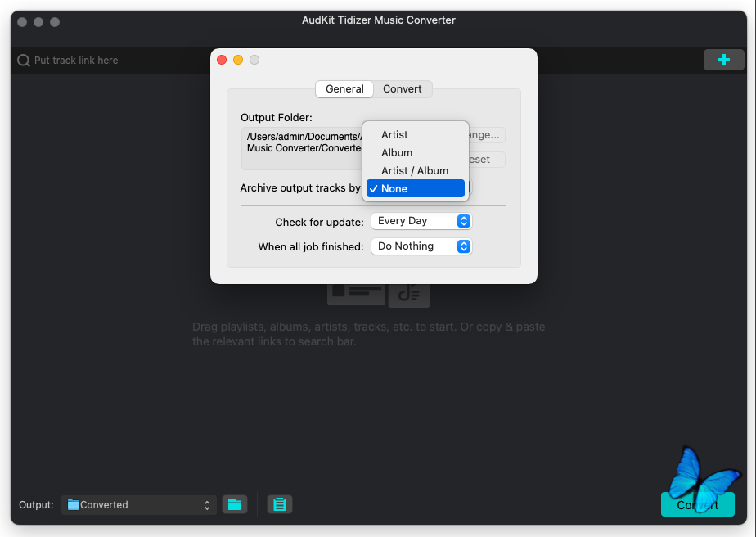Switch to the Convert tab

click(403, 89)
